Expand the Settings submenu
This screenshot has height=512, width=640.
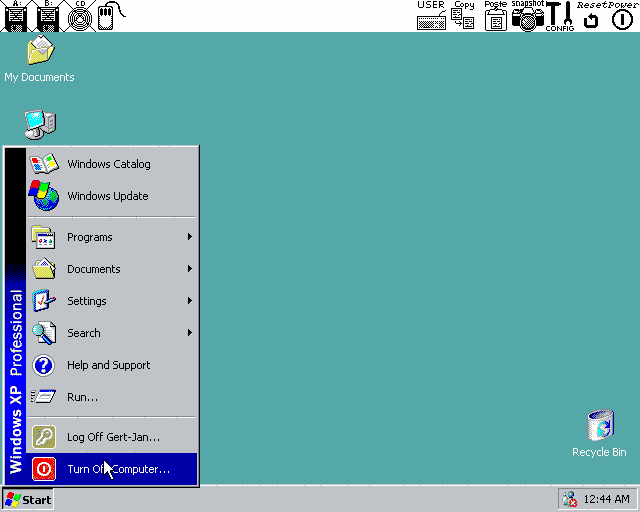[x=112, y=301]
